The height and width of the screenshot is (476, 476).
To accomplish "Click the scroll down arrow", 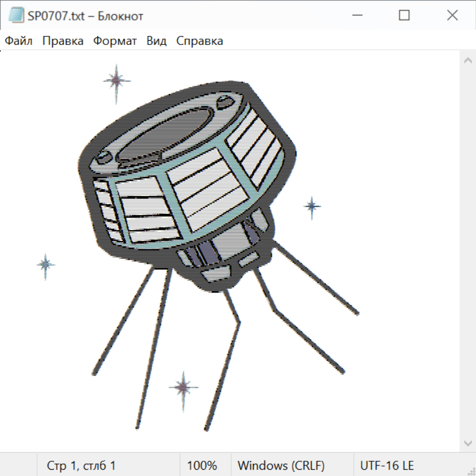I will click(x=468, y=443).
